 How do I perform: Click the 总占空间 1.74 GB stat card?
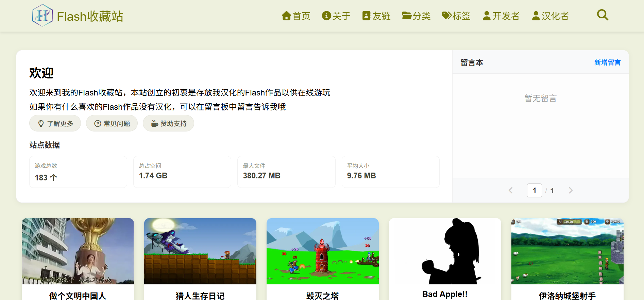tap(182, 172)
